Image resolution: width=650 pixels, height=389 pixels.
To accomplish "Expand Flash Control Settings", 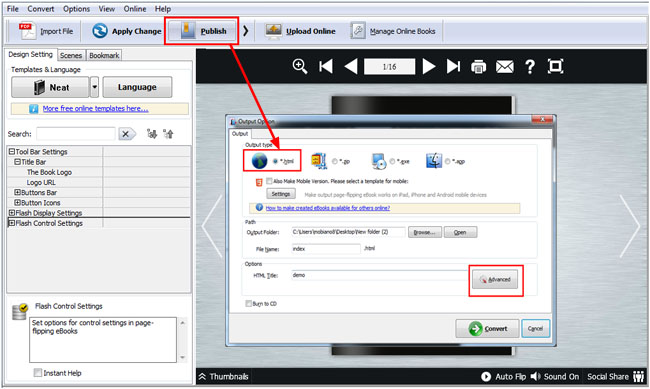I will tap(12, 223).
